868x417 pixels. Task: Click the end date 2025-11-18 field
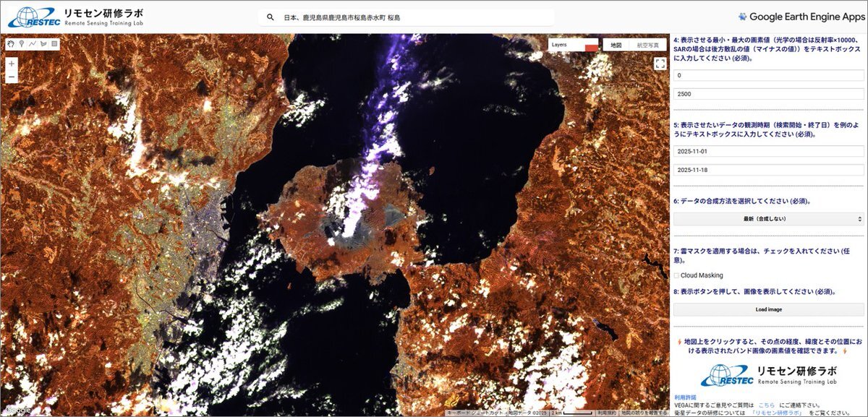(768, 170)
